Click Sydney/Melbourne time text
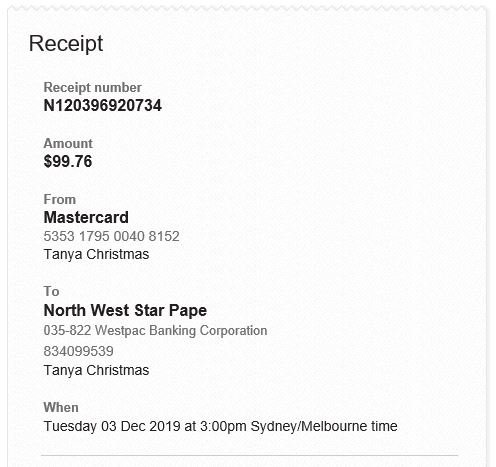This screenshot has width=496, height=467. tap(324, 426)
